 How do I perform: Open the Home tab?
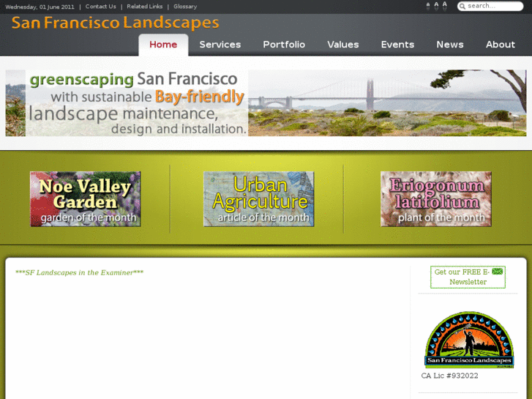163,45
